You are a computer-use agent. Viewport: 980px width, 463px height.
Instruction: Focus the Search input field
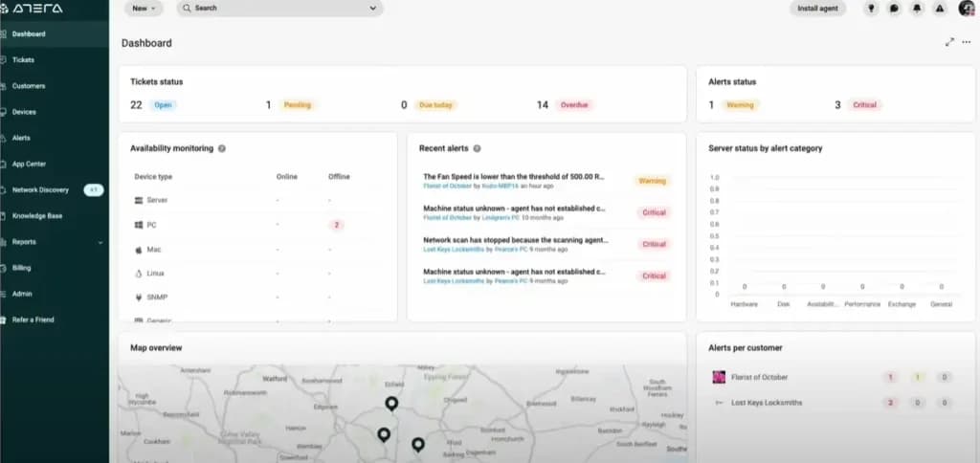(x=280, y=8)
